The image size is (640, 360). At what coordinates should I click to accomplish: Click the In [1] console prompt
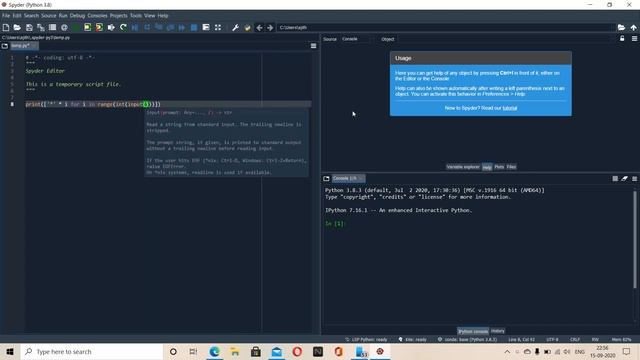(x=335, y=224)
